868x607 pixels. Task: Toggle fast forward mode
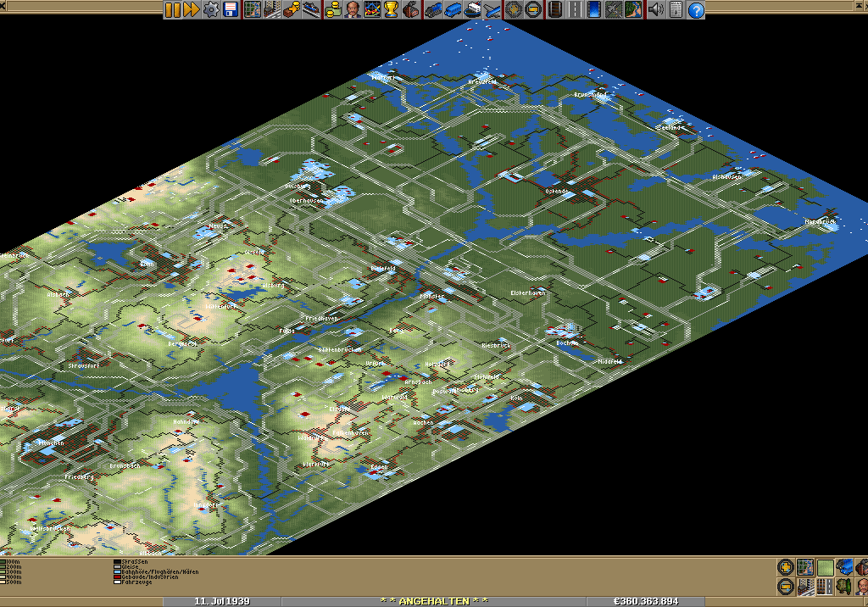[x=192, y=10]
